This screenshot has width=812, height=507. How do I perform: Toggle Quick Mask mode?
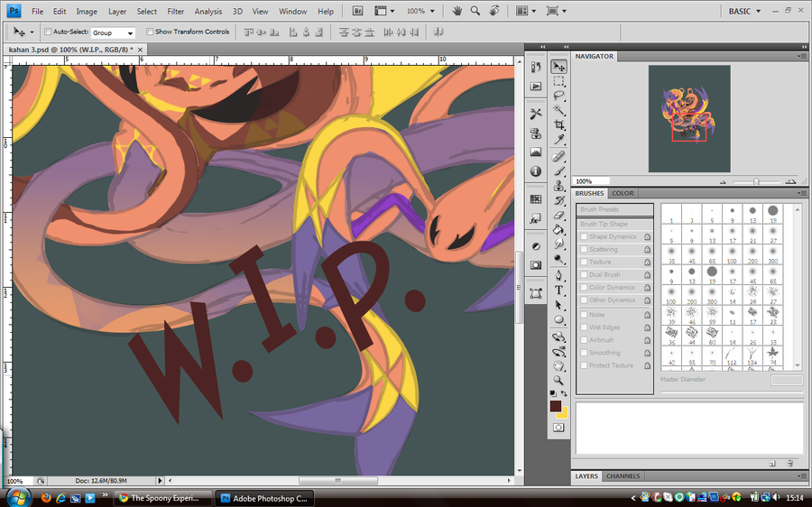click(x=558, y=428)
